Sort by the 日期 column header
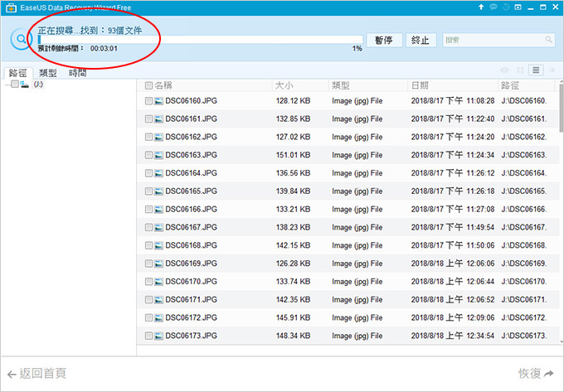The width and height of the screenshot is (564, 392). 420,85
